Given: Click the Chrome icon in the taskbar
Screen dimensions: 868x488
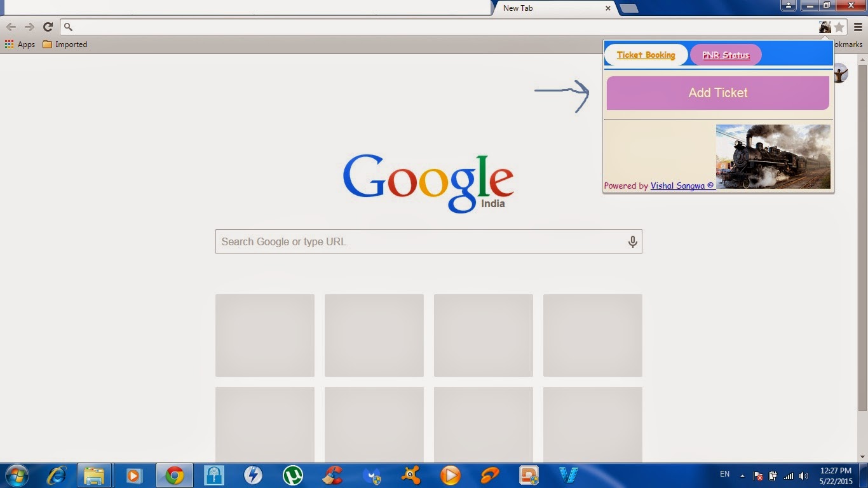Looking at the screenshot, I should [x=174, y=475].
